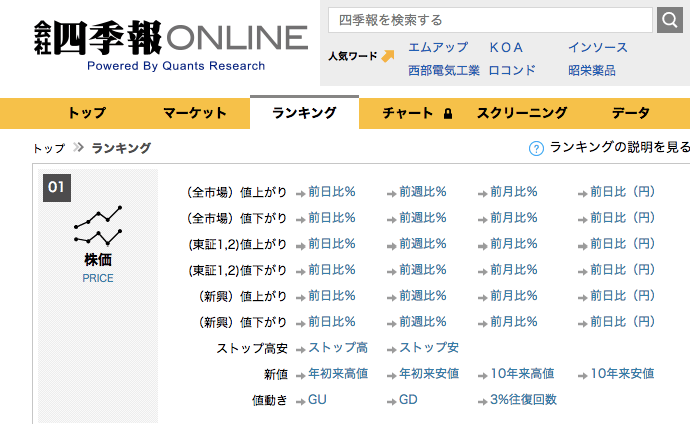Select the ストップ高 ranking link

tap(338, 347)
